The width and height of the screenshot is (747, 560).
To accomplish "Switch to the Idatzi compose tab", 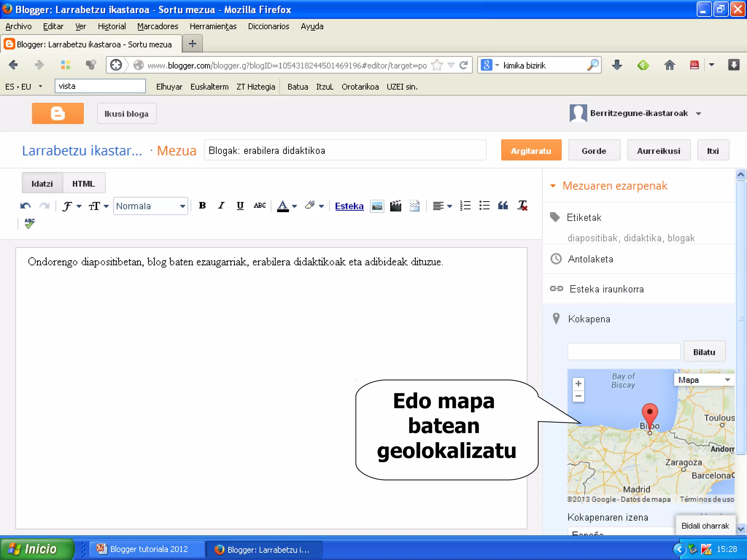I will [42, 183].
